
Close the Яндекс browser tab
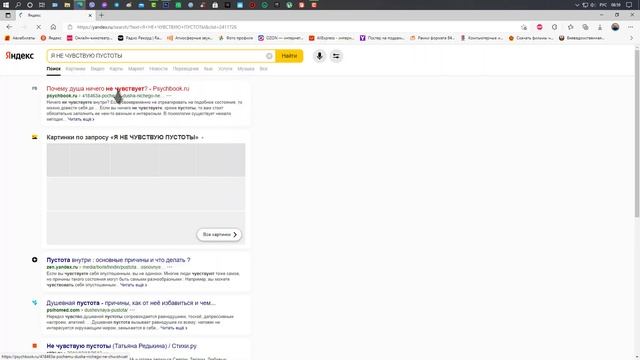(x=90, y=16)
